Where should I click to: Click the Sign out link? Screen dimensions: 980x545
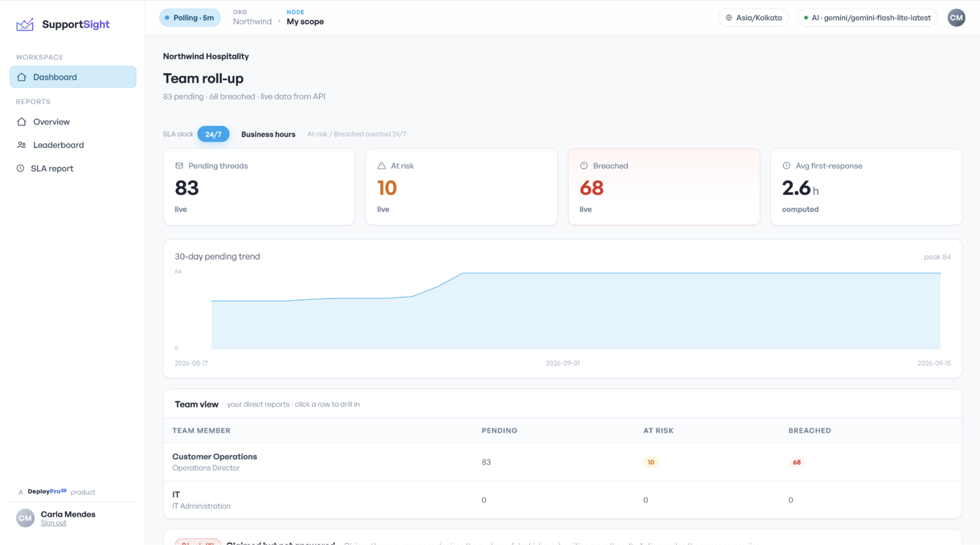(53, 523)
